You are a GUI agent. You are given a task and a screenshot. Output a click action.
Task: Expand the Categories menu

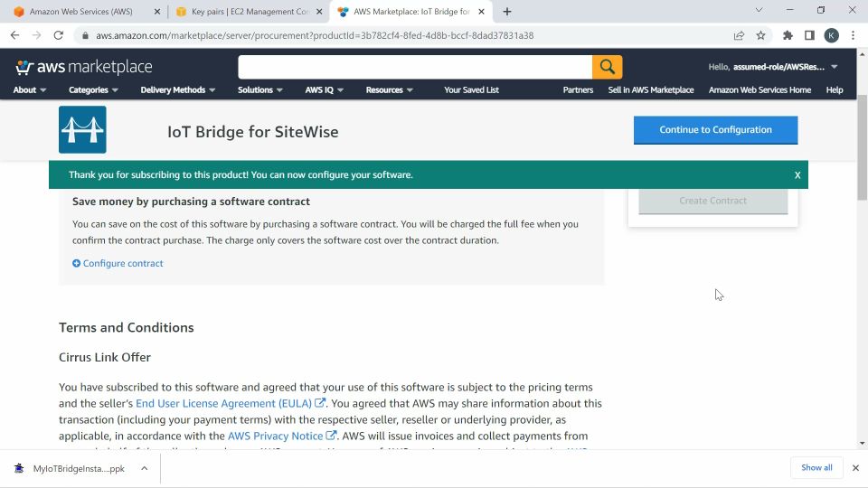pyautogui.click(x=93, y=89)
